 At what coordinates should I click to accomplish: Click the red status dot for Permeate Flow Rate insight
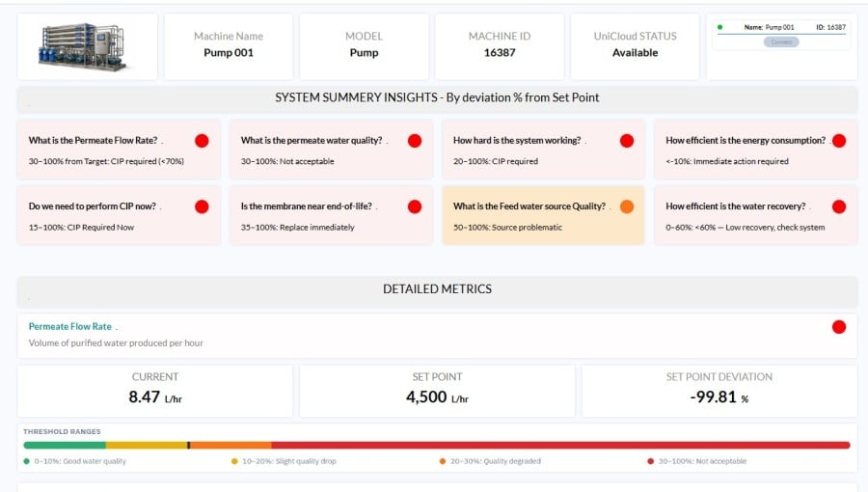tap(202, 141)
